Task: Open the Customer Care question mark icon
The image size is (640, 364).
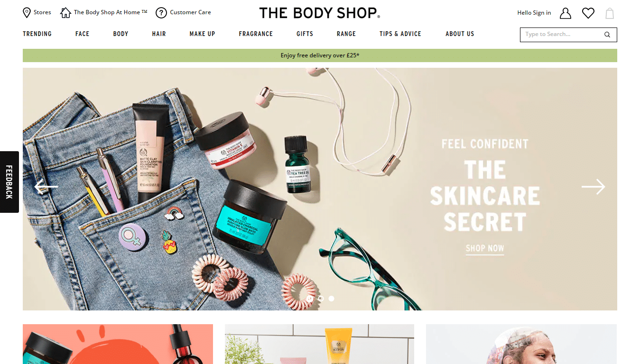Action: (x=161, y=13)
